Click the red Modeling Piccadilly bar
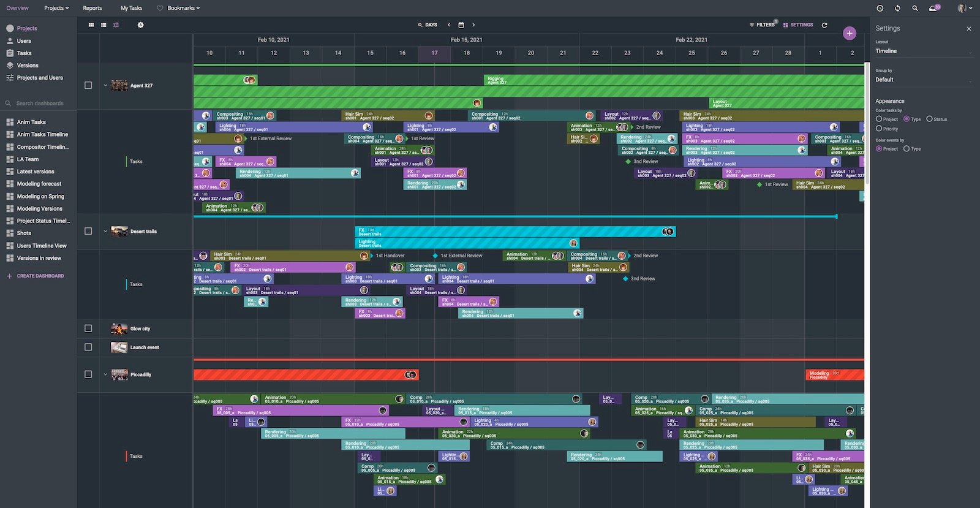This screenshot has width=980, height=508. pos(835,374)
